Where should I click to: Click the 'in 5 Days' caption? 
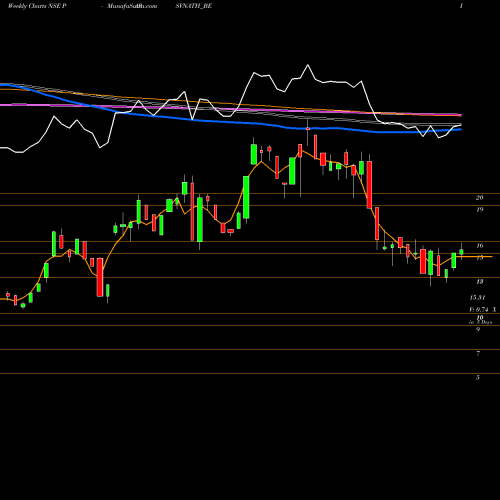[x=480, y=322]
